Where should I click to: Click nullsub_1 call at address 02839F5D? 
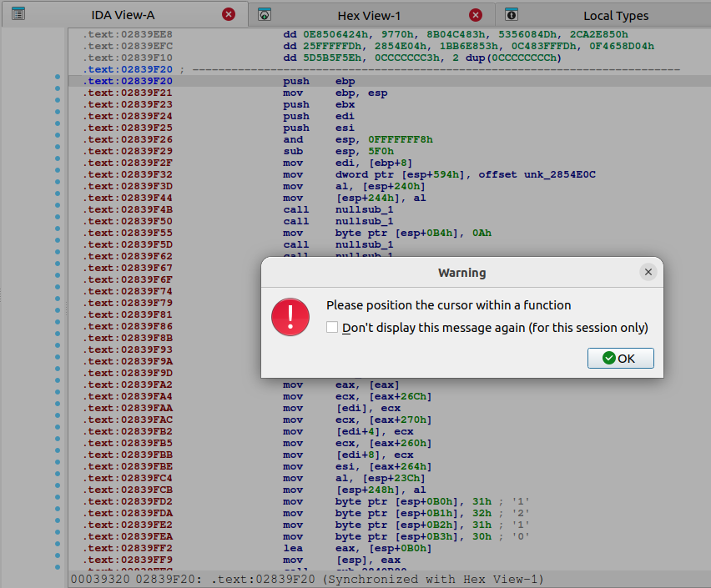[x=364, y=245]
